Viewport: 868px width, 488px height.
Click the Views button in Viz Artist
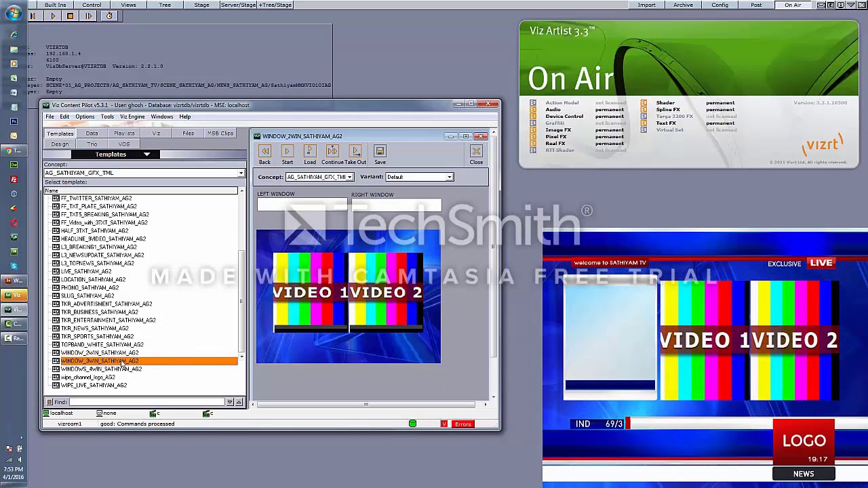[x=128, y=5]
